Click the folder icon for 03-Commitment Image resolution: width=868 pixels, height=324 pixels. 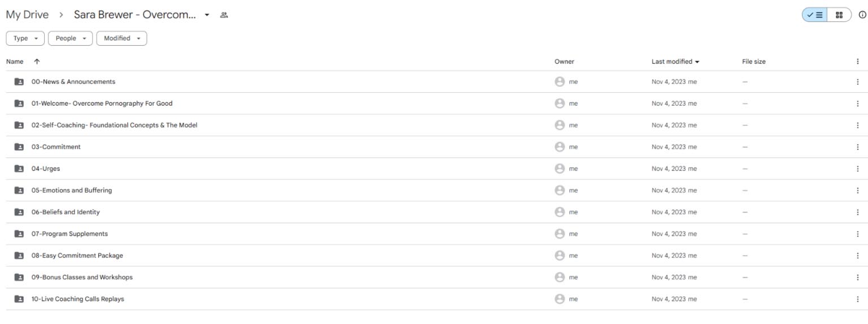19,147
